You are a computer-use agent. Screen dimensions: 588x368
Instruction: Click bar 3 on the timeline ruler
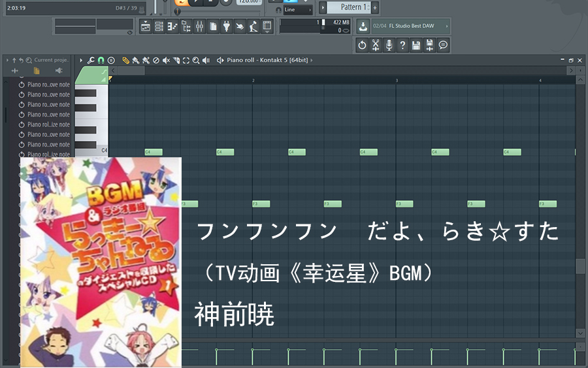(x=397, y=80)
